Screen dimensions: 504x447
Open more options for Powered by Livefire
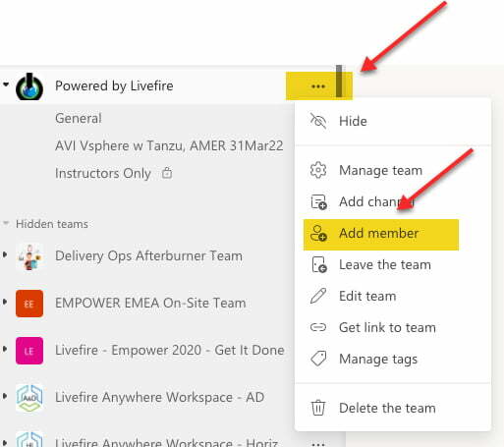pos(318,86)
